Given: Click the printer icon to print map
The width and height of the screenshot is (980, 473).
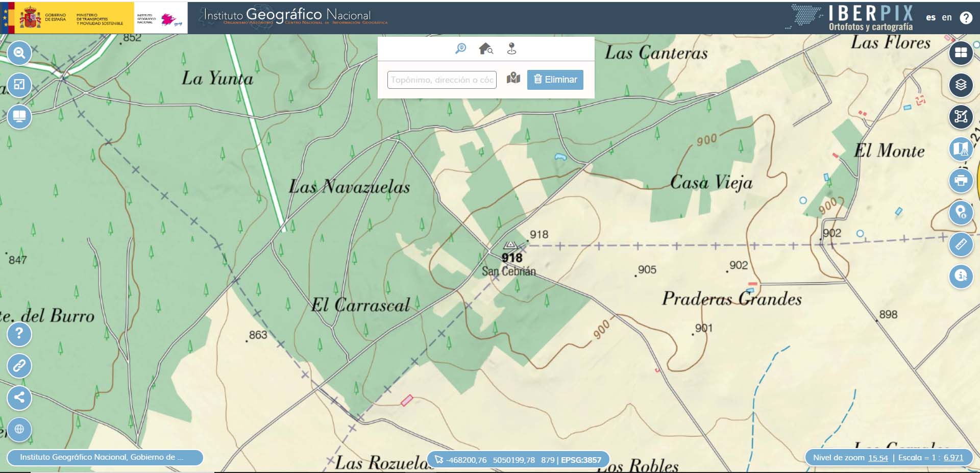Looking at the screenshot, I should point(961,181).
